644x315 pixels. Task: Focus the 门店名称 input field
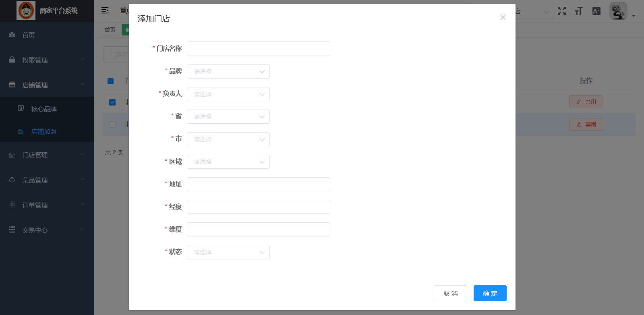tap(259, 49)
